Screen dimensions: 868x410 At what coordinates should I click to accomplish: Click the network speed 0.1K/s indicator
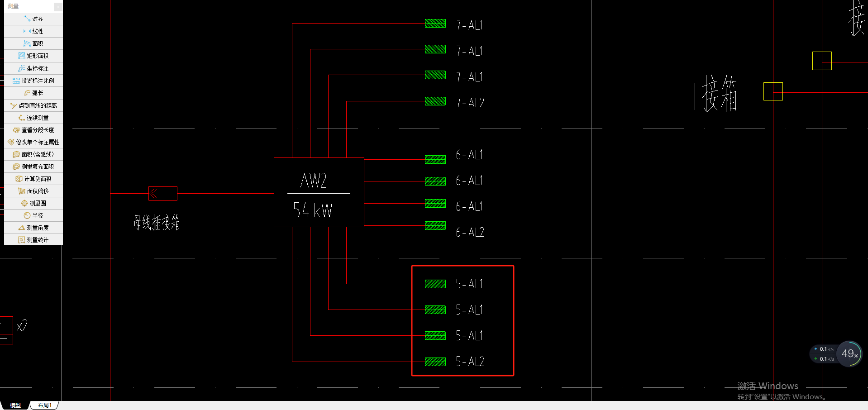(x=825, y=354)
